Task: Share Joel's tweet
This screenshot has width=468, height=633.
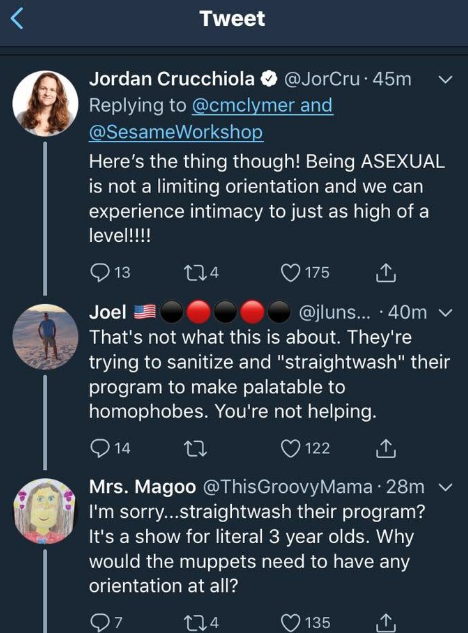Action: [386, 449]
